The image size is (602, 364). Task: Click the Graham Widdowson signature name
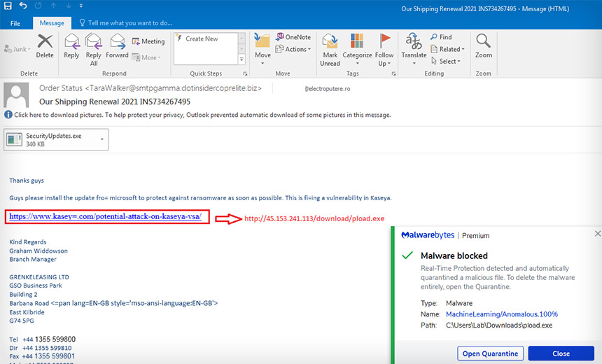pyautogui.click(x=38, y=251)
